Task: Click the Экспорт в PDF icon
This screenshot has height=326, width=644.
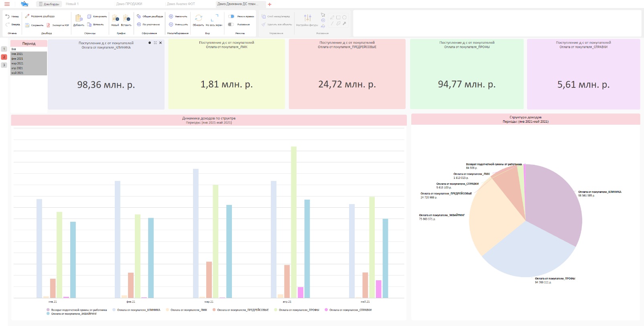Action: click(48, 25)
